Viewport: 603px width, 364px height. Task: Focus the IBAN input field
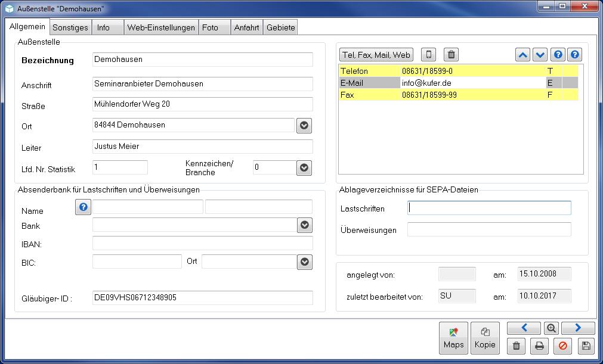point(203,243)
